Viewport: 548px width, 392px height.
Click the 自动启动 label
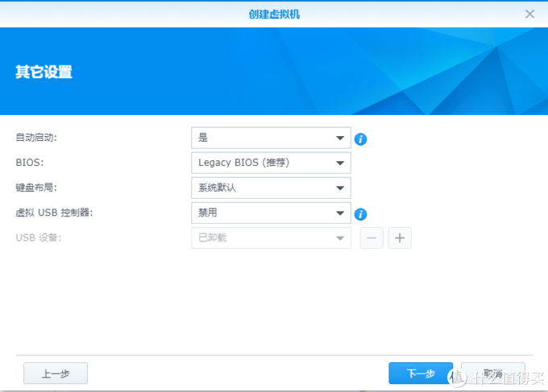(x=36, y=138)
